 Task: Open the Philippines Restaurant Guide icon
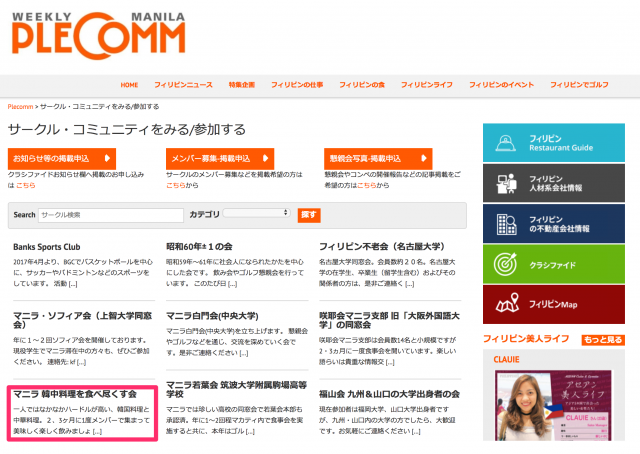tap(506, 141)
